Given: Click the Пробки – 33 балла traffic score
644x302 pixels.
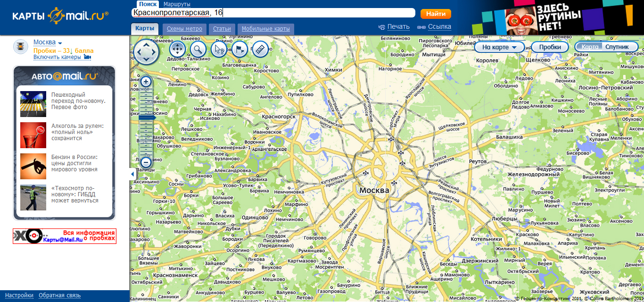Looking at the screenshot, I should tap(64, 50).
